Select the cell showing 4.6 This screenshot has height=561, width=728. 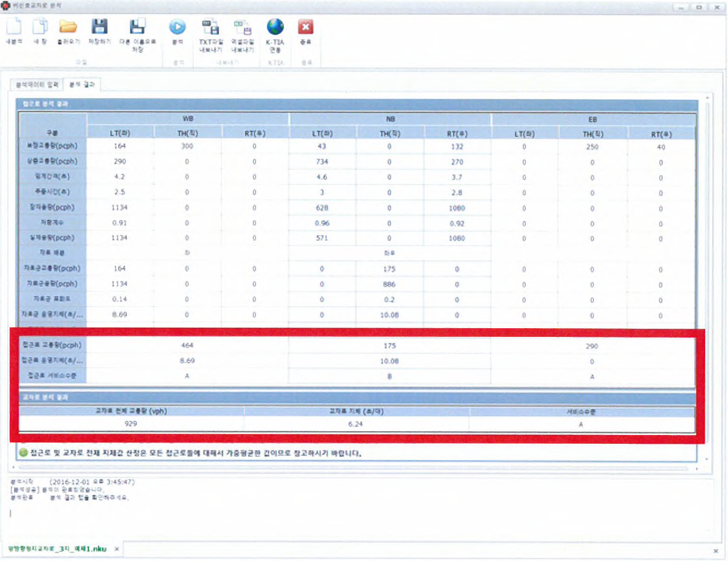[x=322, y=177]
